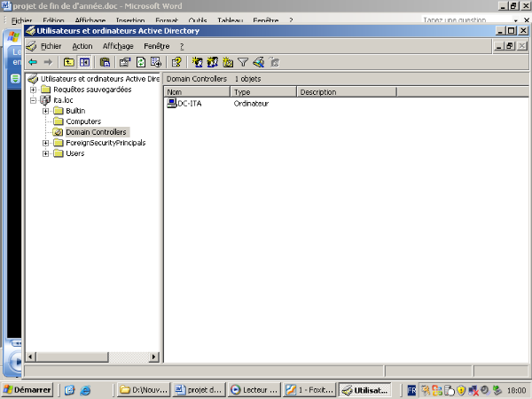Click the Filter funnel toolbar icon
Screen dimensions: 532x399
tap(243, 62)
